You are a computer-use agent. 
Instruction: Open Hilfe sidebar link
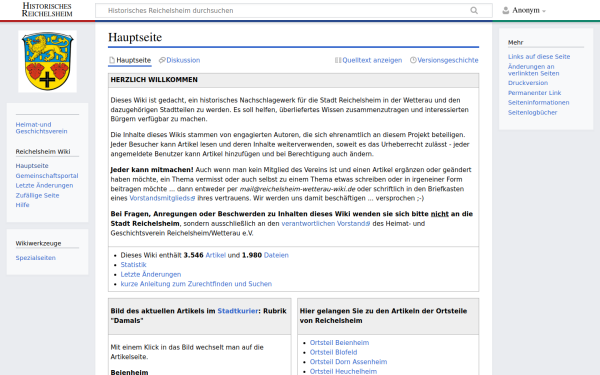(22, 205)
